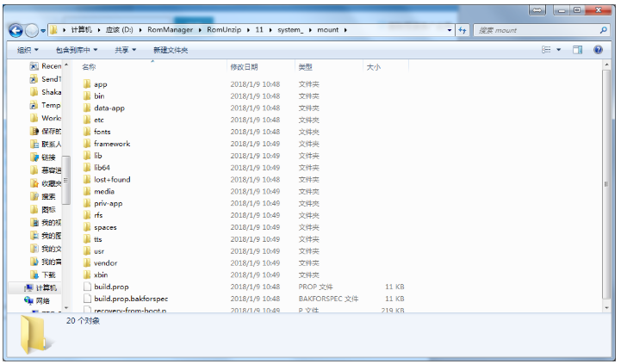Click the refresh button beside address bar

pos(463,30)
